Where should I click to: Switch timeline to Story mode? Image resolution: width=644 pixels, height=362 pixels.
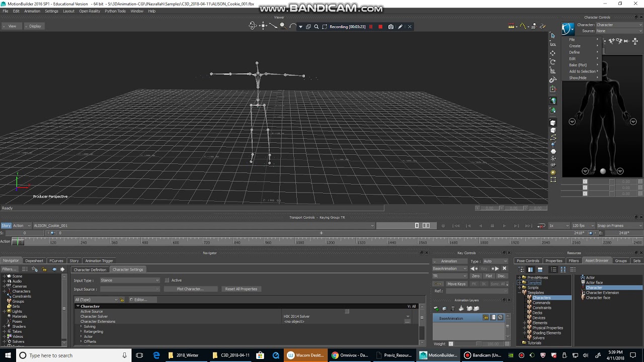6,225
